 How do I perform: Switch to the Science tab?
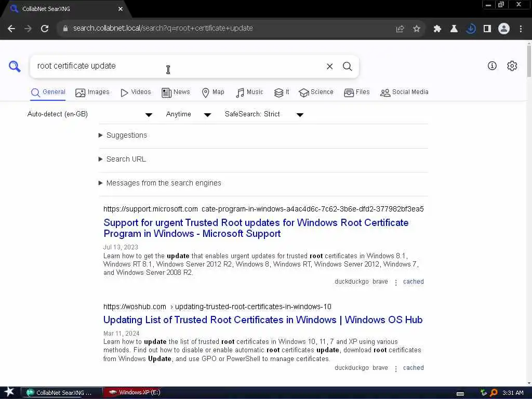point(316,92)
